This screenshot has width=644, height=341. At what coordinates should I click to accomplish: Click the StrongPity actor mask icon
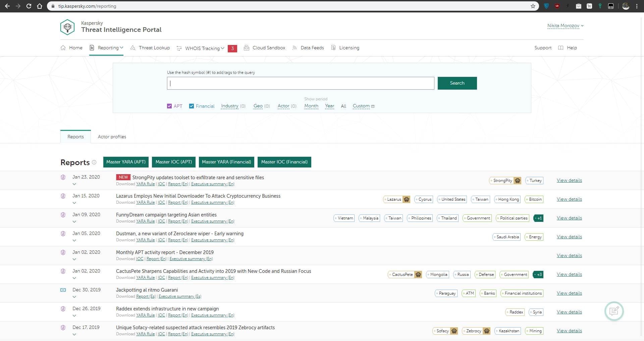(x=518, y=181)
